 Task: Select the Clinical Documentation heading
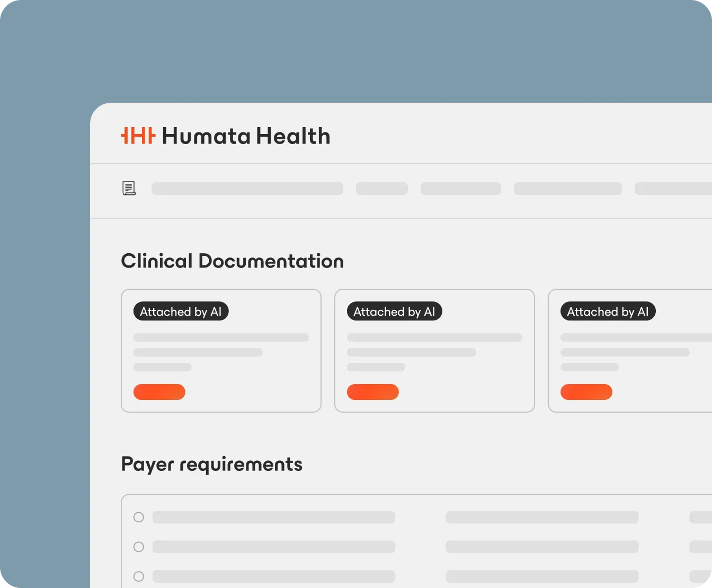point(233,261)
